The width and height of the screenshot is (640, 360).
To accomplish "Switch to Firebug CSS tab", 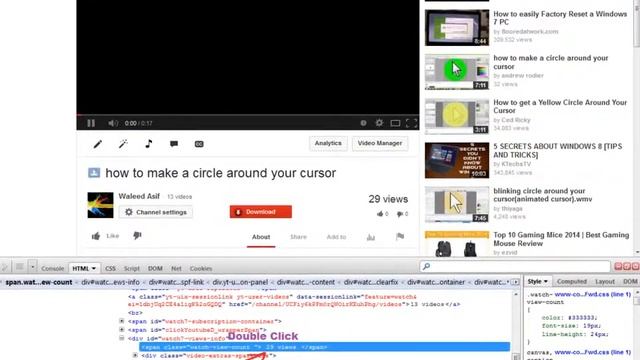I will coord(110,269).
